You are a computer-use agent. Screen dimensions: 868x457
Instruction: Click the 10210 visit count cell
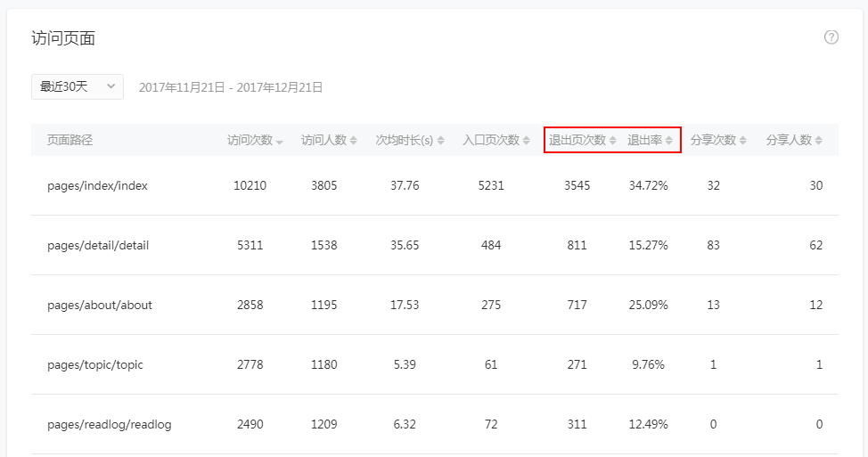coord(250,186)
